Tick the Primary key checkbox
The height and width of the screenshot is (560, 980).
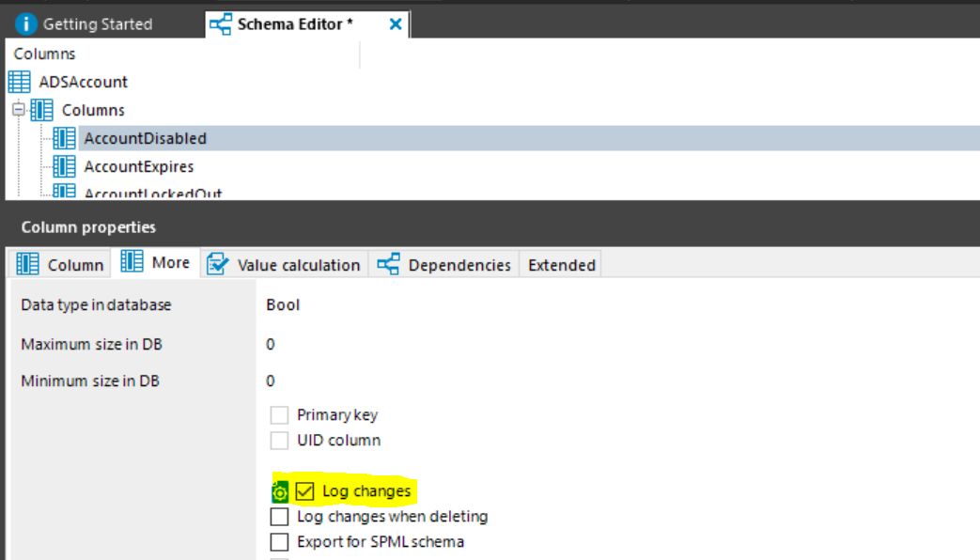[279, 415]
